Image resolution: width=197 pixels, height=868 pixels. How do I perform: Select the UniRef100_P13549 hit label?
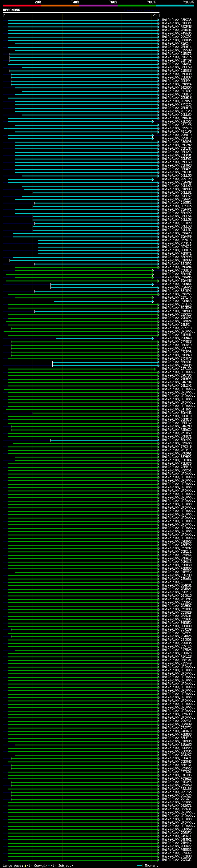coord(177,664)
